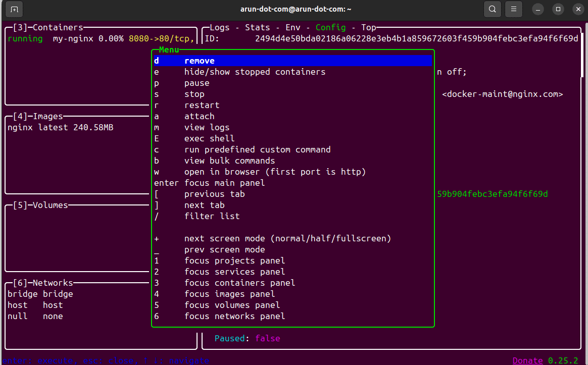
Task: Switch to the Stats tab
Action: (x=257, y=27)
